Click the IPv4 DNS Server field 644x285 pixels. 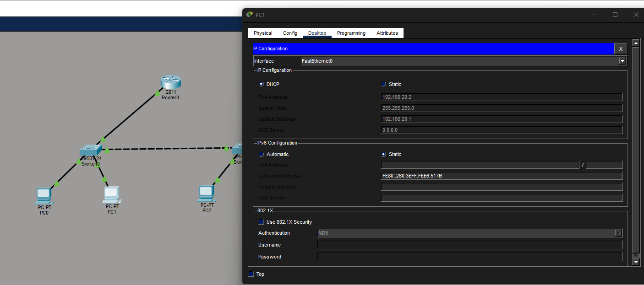[502, 130]
